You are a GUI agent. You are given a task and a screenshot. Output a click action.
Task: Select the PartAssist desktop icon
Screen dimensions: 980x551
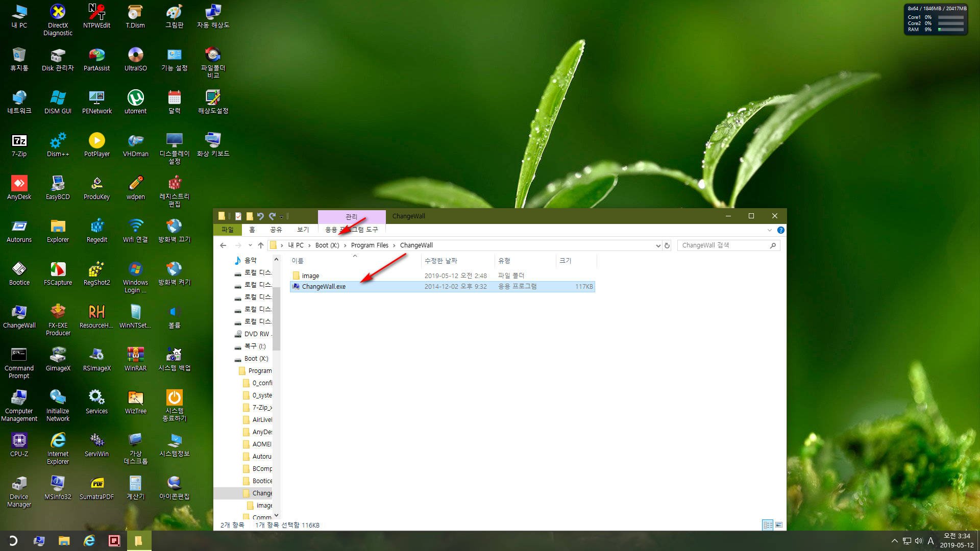(x=96, y=59)
